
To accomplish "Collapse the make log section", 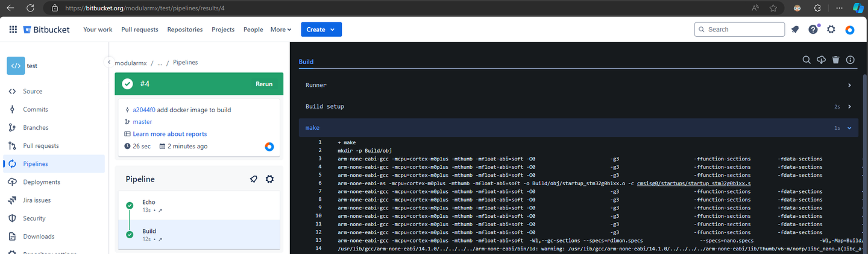I will (849, 128).
